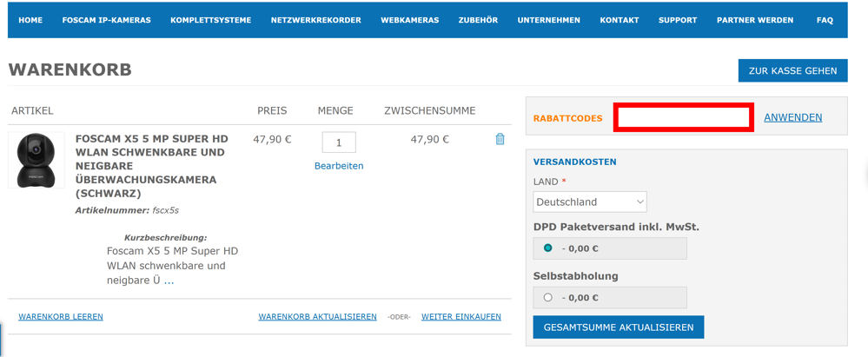This screenshot has width=868, height=357.
Task: Delete the Foscam X5 item with trash icon
Action: point(500,139)
